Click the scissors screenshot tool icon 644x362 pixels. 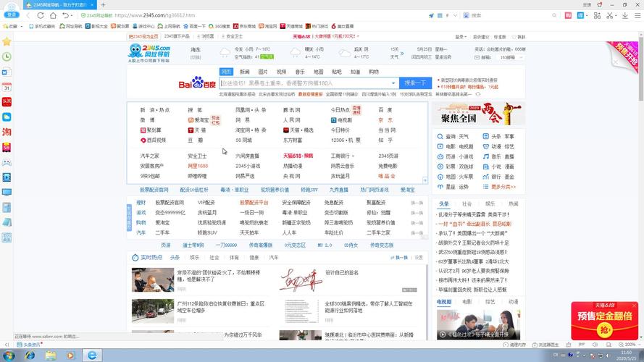click(609, 15)
